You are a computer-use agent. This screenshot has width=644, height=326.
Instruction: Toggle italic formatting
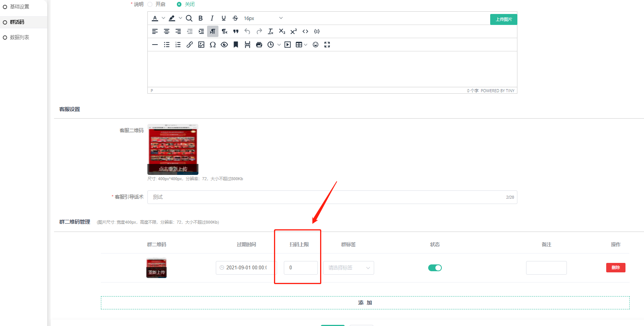[x=212, y=18]
